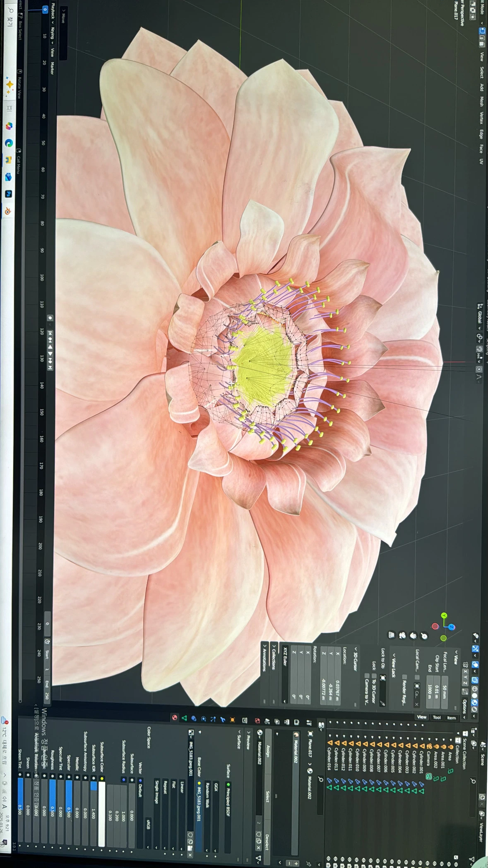Add a new material slot
Screen dimensions: 488x868
(x=296, y=863)
